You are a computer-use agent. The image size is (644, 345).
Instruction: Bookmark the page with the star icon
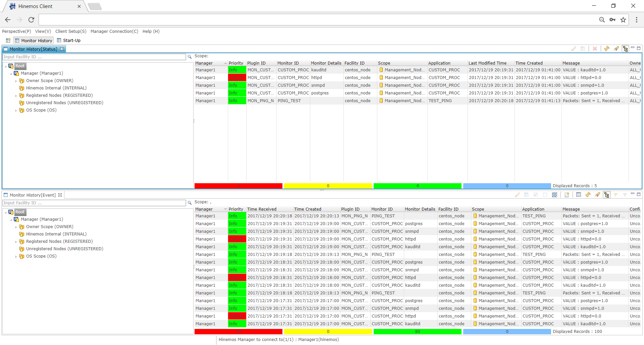(623, 20)
